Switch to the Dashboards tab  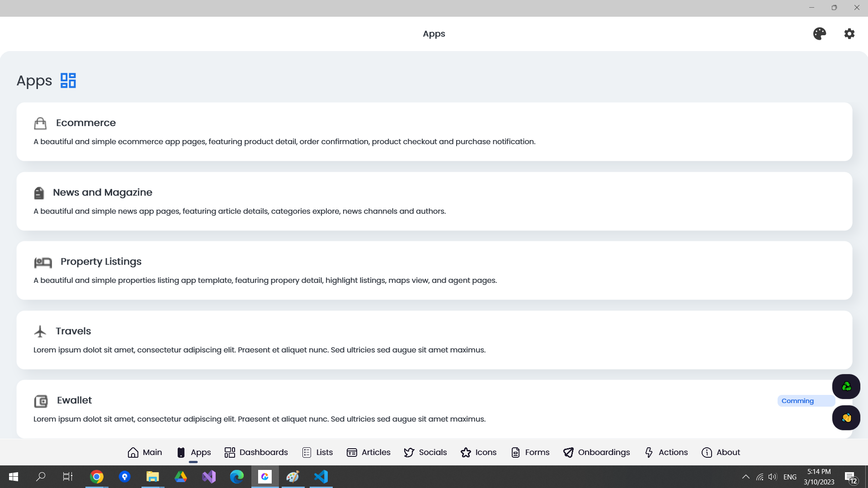pos(256,452)
